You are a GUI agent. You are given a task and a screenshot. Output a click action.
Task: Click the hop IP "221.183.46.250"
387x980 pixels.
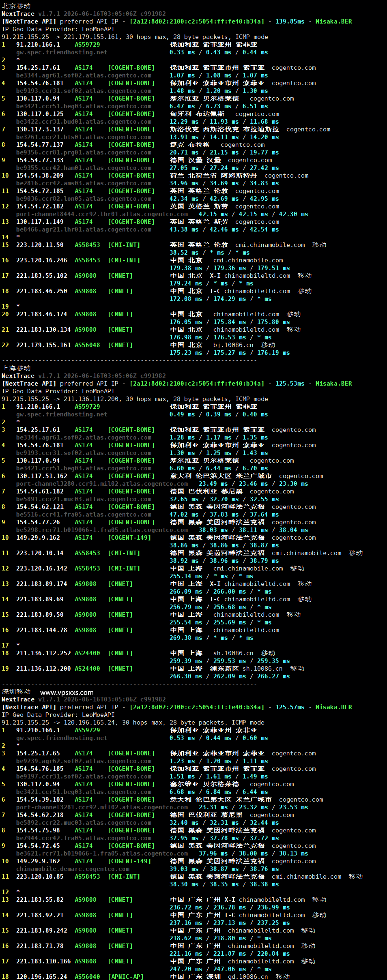42,291
